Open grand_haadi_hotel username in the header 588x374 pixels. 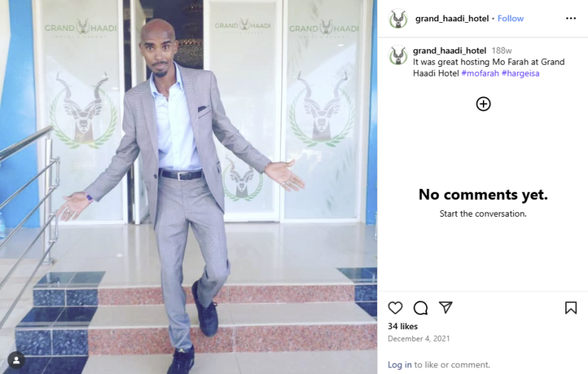coord(452,18)
